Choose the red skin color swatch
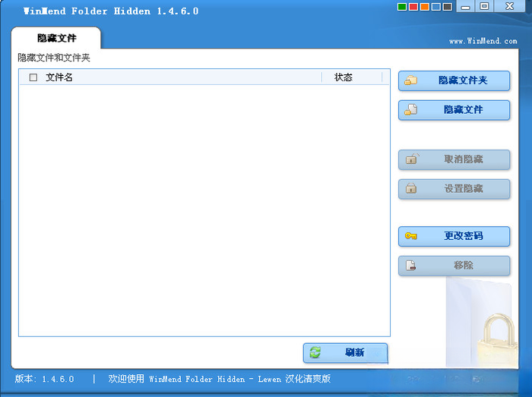532x397 pixels. 413,7
